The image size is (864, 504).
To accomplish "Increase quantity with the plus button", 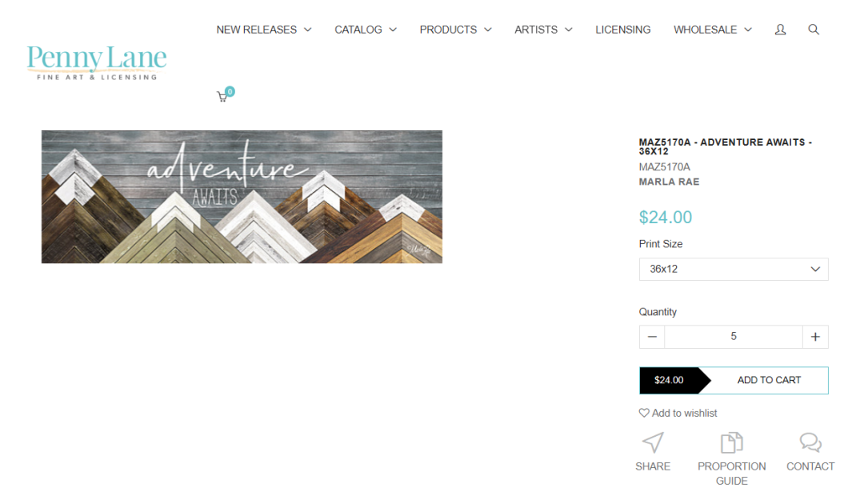I will 815,337.
